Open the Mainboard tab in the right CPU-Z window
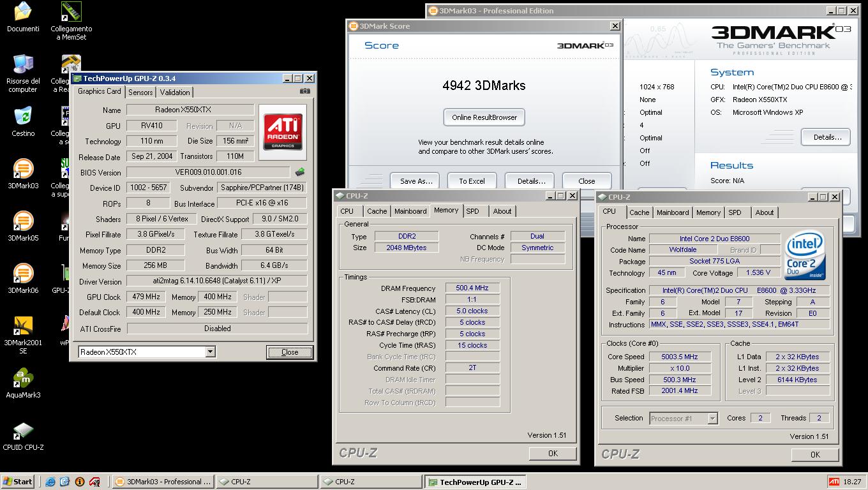This screenshot has height=490, width=868. point(673,212)
